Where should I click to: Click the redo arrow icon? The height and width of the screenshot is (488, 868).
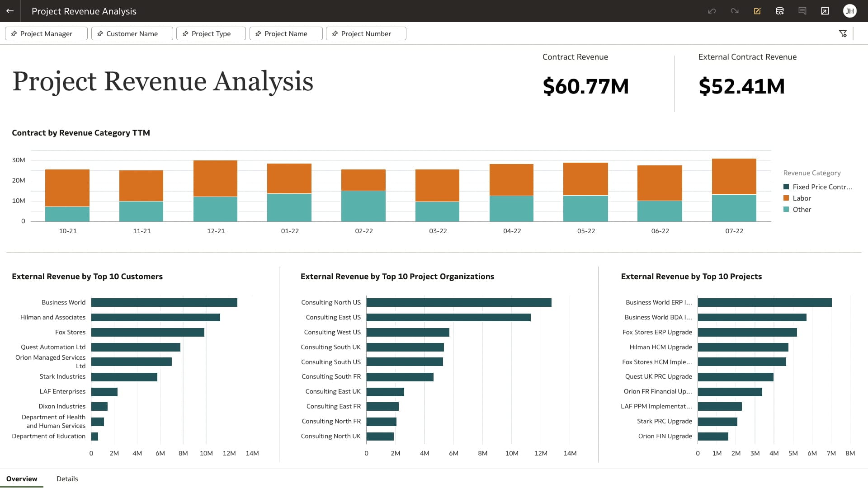pyautogui.click(x=735, y=11)
